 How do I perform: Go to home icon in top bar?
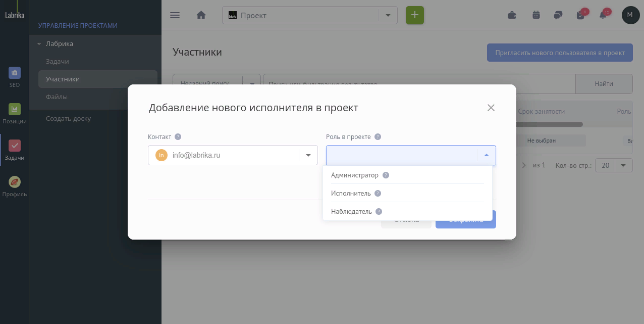pos(201,15)
